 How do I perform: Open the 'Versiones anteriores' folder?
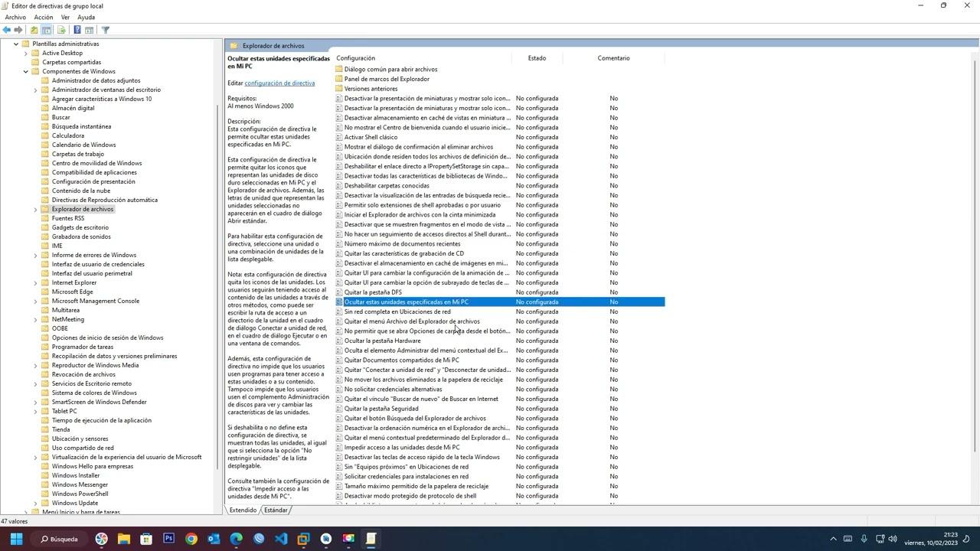pos(371,89)
